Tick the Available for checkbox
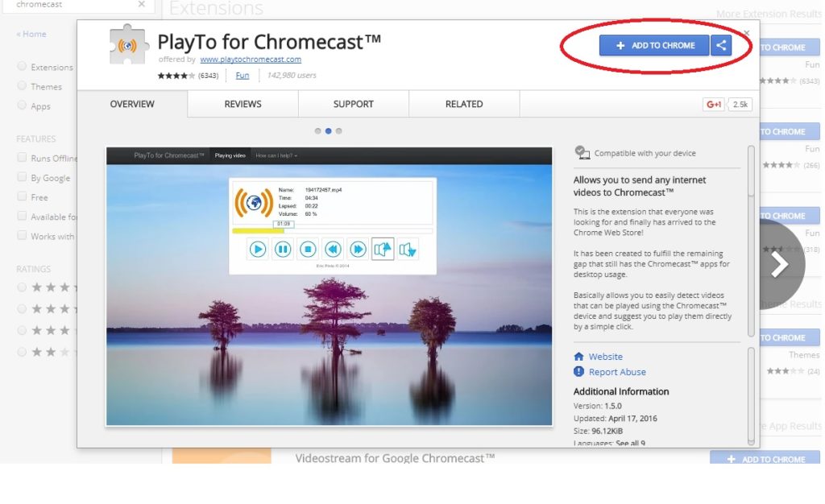 [22, 216]
